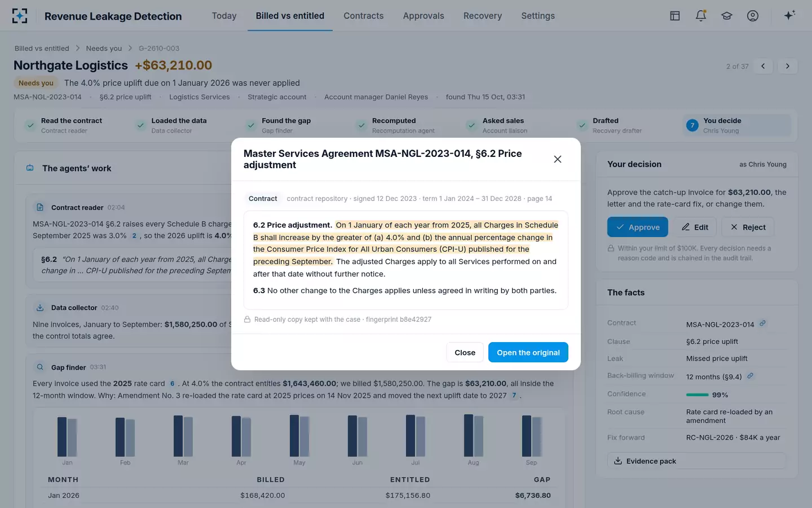Click the lock icon under decision buttons

pos(611,248)
